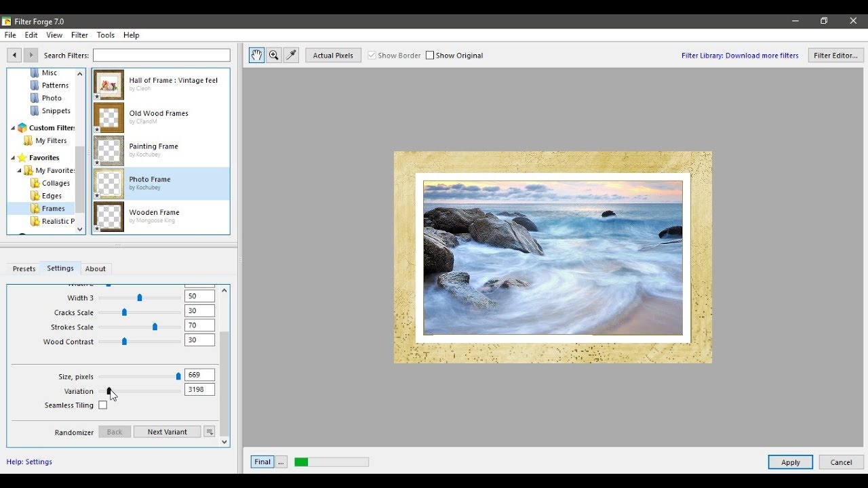Select the Old Wood Frames thumbnail
Image resolution: width=868 pixels, height=488 pixels.
click(x=108, y=117)
